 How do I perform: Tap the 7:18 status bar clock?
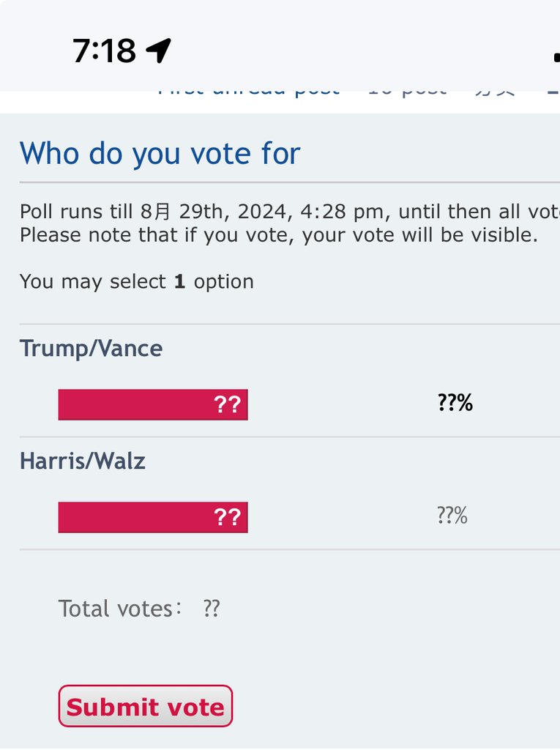pyautogui.click(x=104, y=51)
